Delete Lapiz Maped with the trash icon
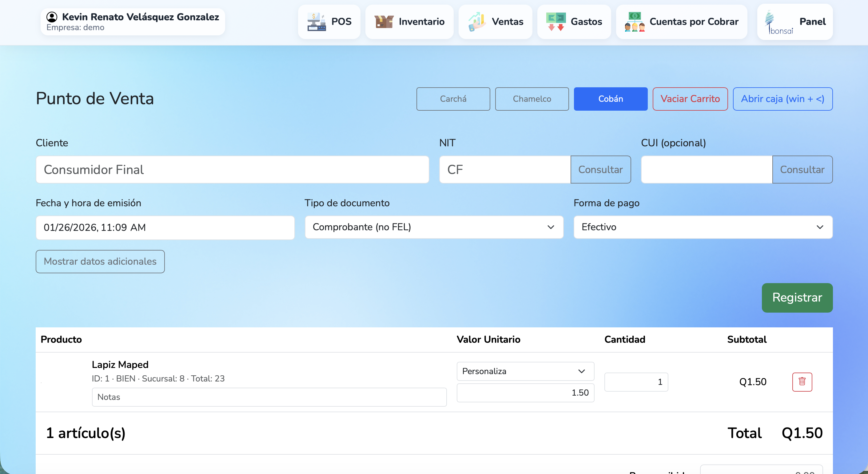The image size is (868, 474). 802,381
